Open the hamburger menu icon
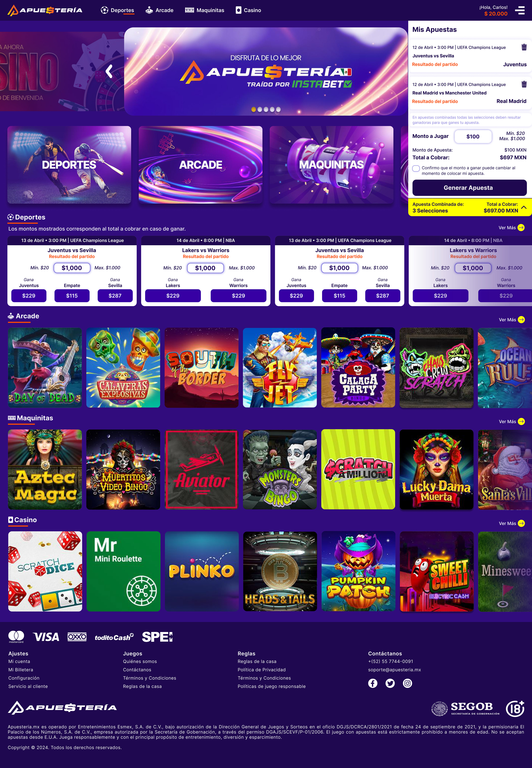 click(520, 10)
